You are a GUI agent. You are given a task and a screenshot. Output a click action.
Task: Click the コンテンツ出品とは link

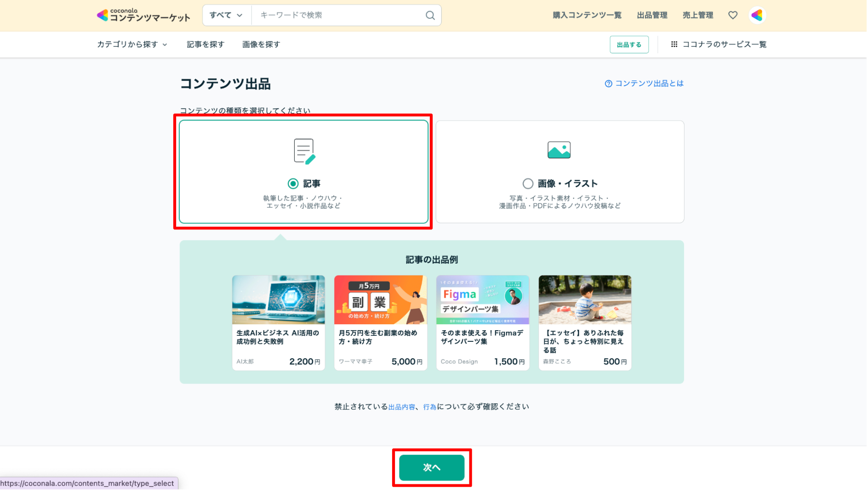tap(649, 83)
